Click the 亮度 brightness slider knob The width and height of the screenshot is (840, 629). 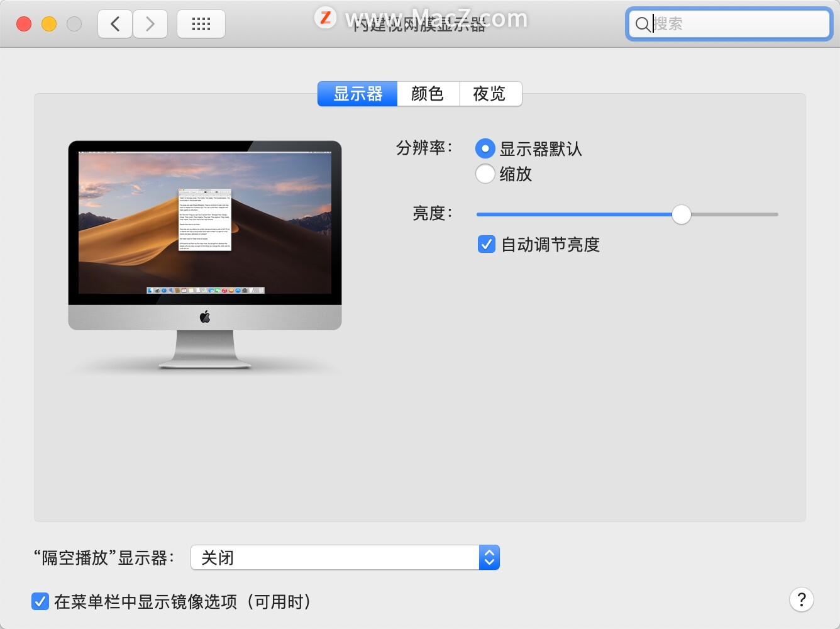pos(682,214)
